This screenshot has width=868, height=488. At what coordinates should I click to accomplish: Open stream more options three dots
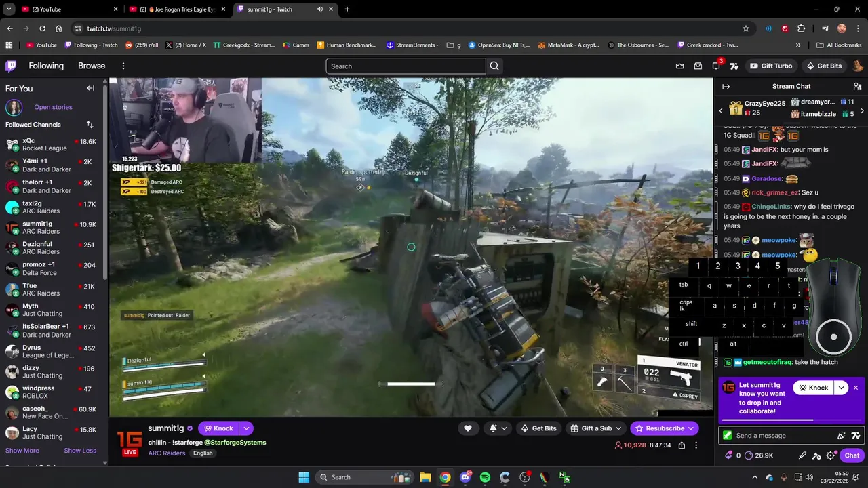pyautogui.click(x=696, y=445)
